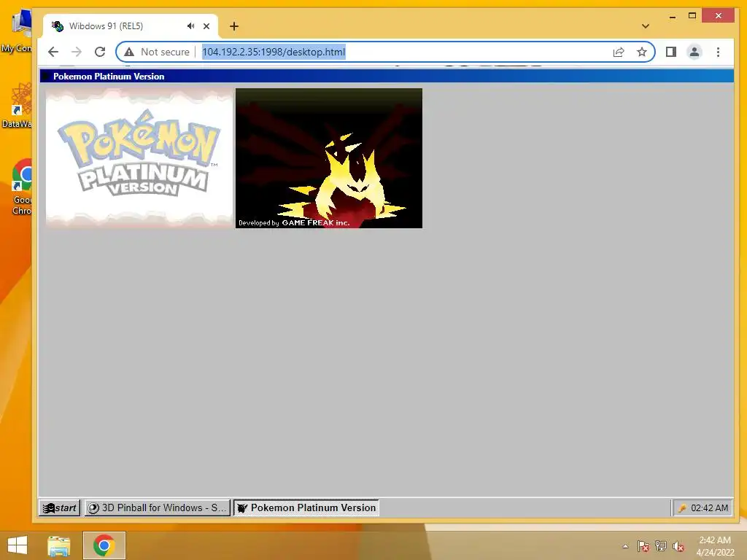Open a new Chrome tab
The image size is (747, 560).
pos(234,26)
